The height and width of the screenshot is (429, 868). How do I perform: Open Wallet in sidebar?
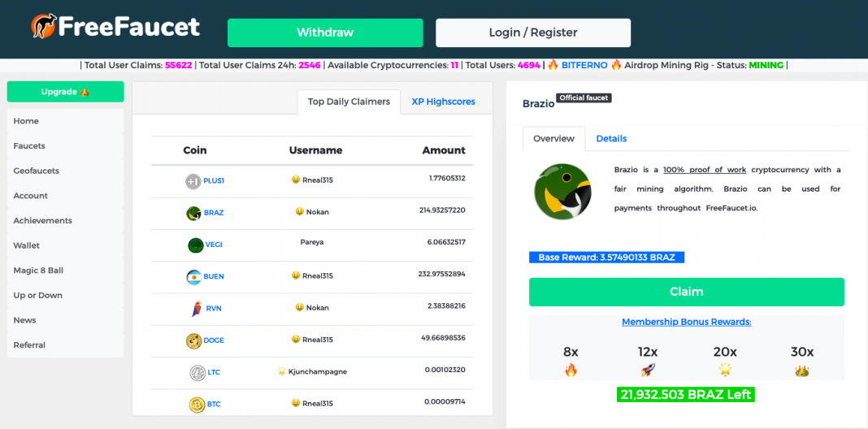tap(65, 245)
